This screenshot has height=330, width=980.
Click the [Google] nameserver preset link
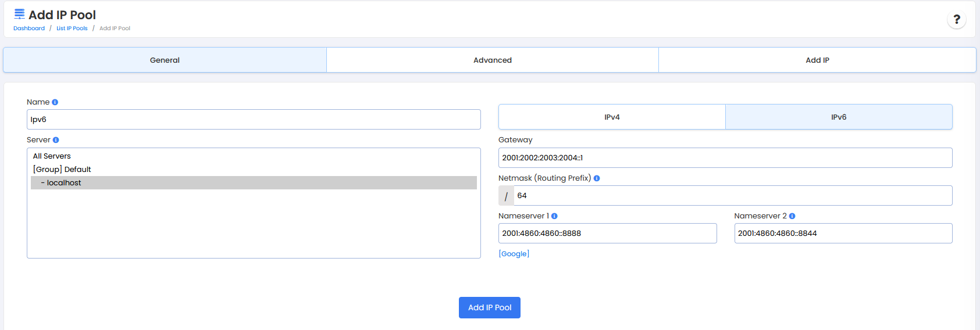point(514,254)
